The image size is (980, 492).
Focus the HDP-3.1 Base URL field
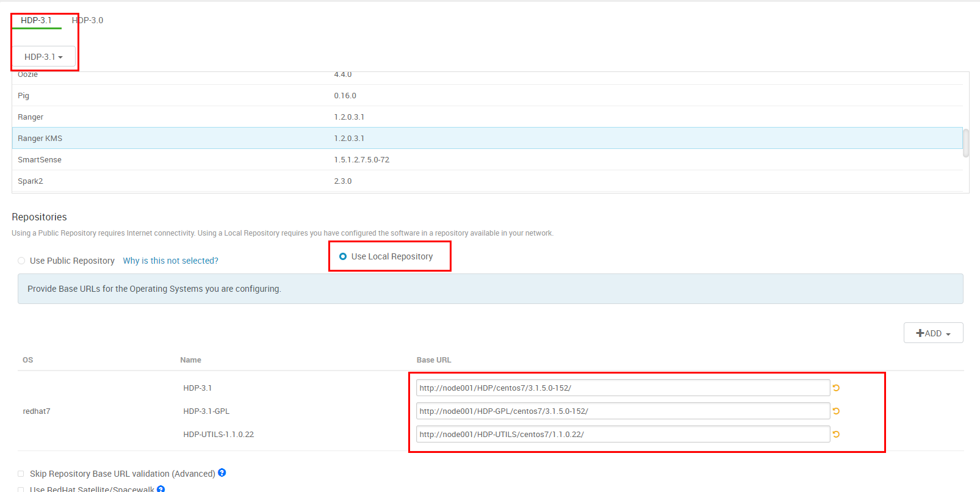(x=622, y=388)
